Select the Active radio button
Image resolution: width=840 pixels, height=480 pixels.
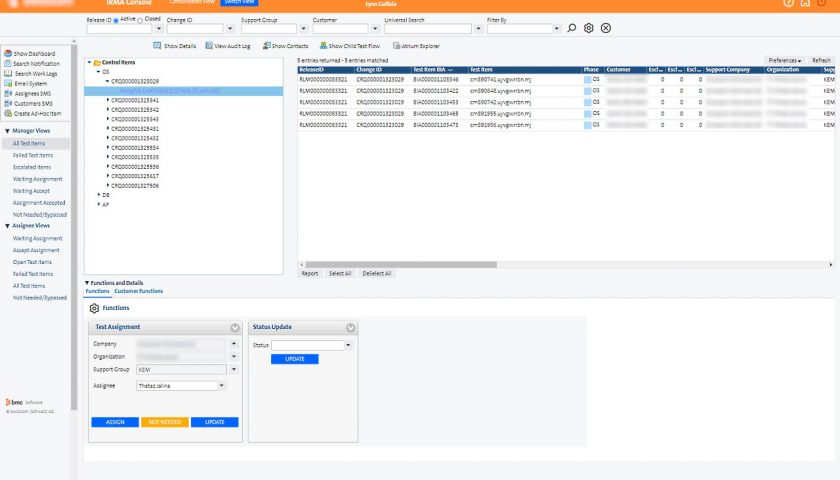click(116, 19)
